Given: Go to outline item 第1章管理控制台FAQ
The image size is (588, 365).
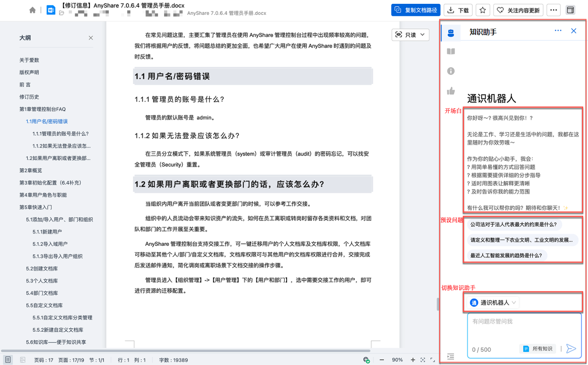Looking at the screenshot, I should pos(42,109).
